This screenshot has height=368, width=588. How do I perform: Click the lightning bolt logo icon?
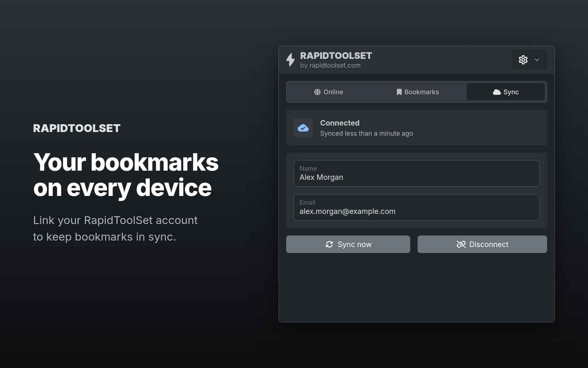290,60
